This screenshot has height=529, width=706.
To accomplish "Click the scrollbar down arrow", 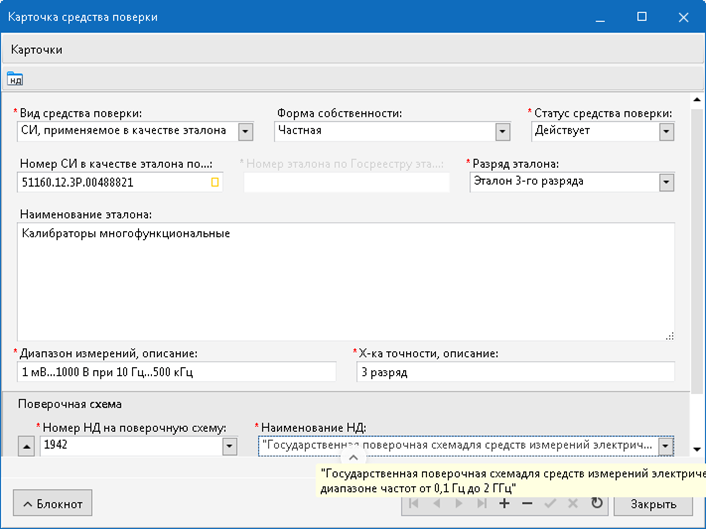I will [697, 449].
